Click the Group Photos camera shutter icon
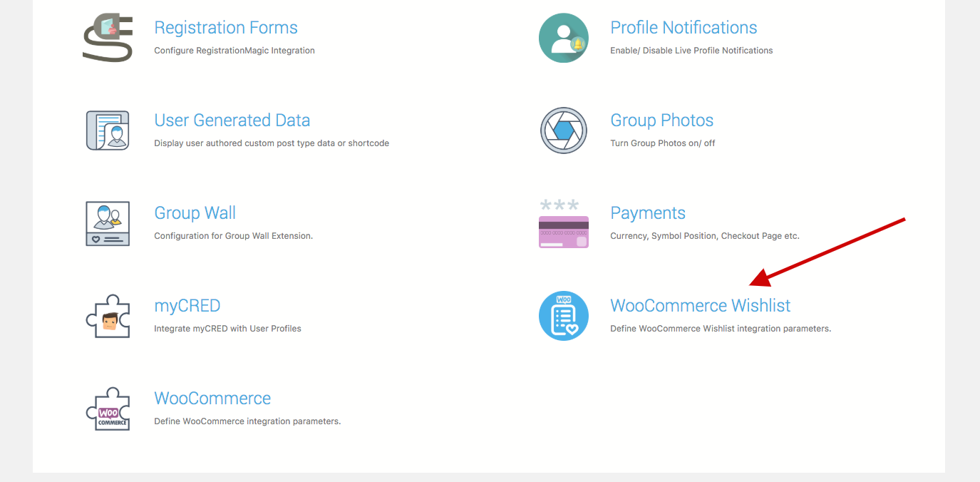 coord(563,130)
